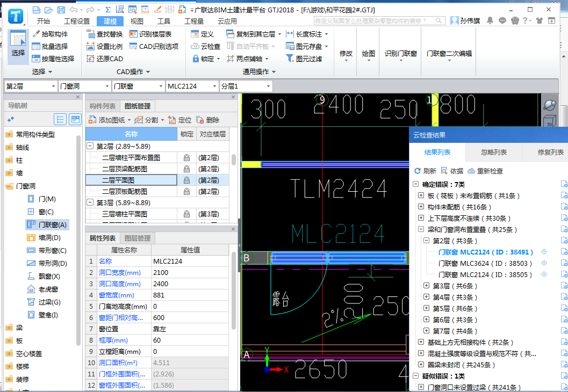
Task: Open the 第2层 floor dropdown
Action: tap(53, 86)
